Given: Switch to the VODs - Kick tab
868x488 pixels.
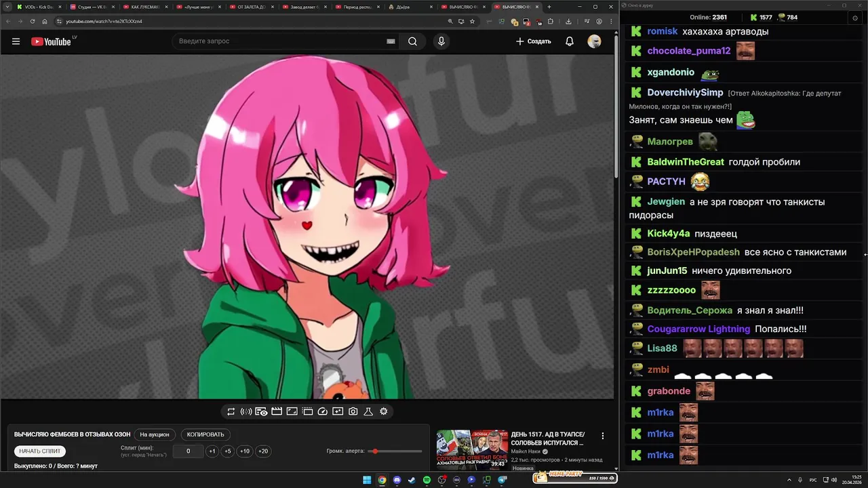Looking at the screenshot, I should 39,7.
